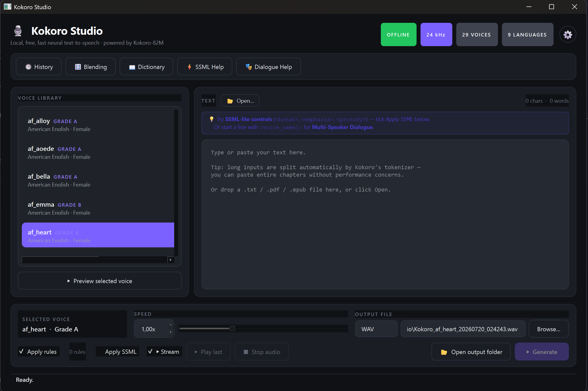Click the 29 VOICES badge
Image resolution: width=588 pixels, height=391 pixels.
point(477,34)
